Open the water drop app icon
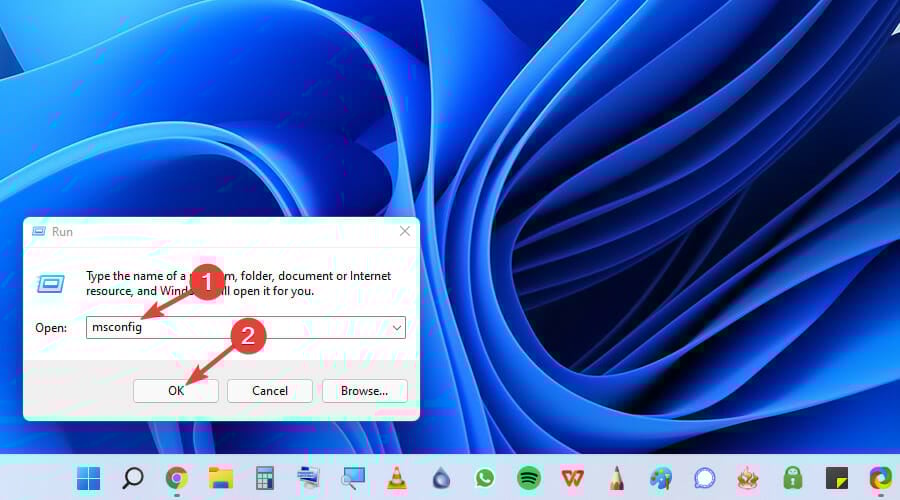This screenshot has width=900, height=500. [441, 478]
